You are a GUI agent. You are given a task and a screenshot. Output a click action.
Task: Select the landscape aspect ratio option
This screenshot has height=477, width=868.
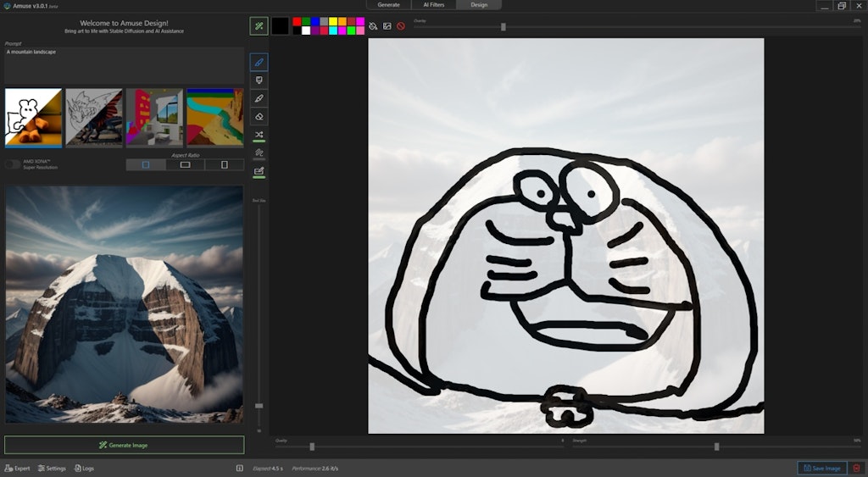pyautogui.click(x=185, y=164)
